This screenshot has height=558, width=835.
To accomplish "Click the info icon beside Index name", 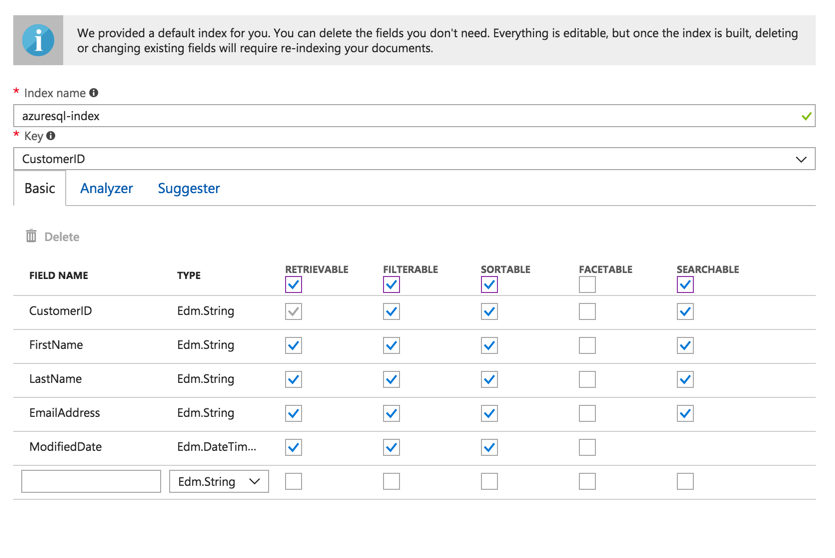I will (94, 93).
